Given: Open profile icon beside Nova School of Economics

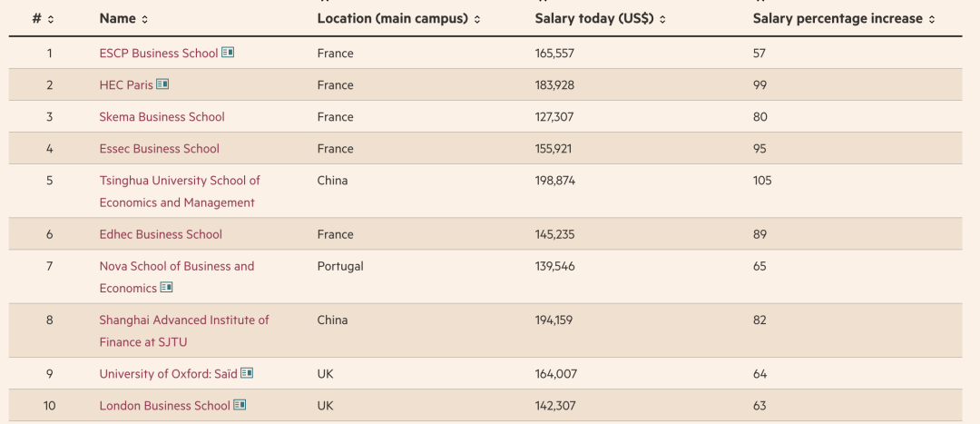Looking at the screenshot, I should point(166,287).
